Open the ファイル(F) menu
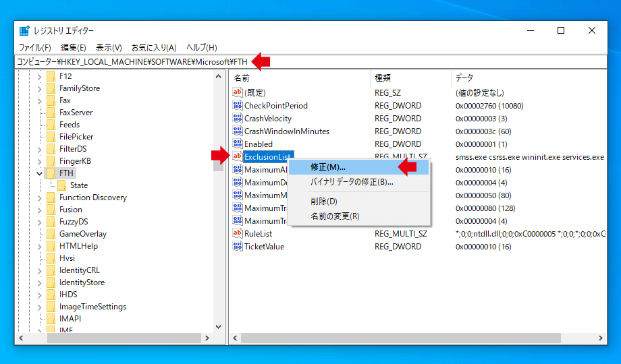Screen dimensions: 621x364 (35, 47)
